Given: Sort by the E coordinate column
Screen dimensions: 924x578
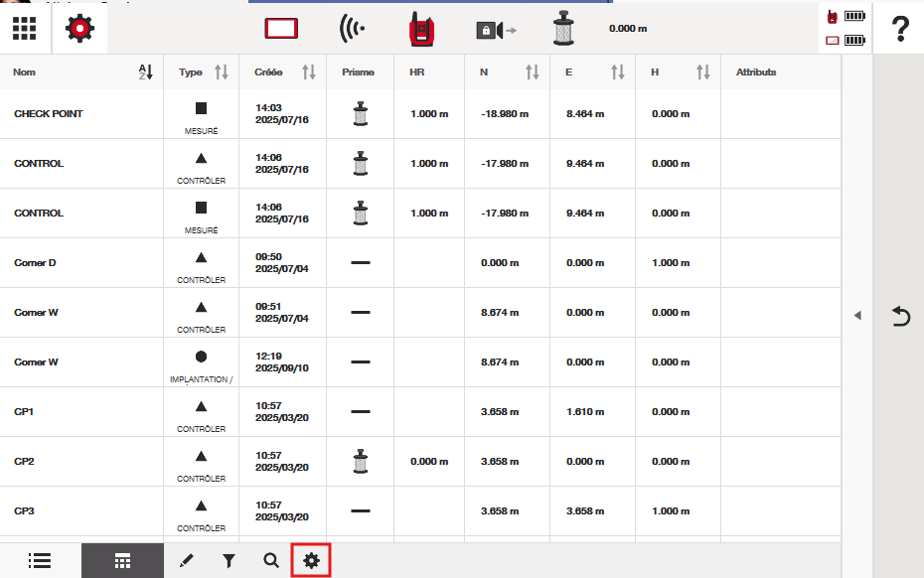Looking at the screenshot, I should click(618, 72).
